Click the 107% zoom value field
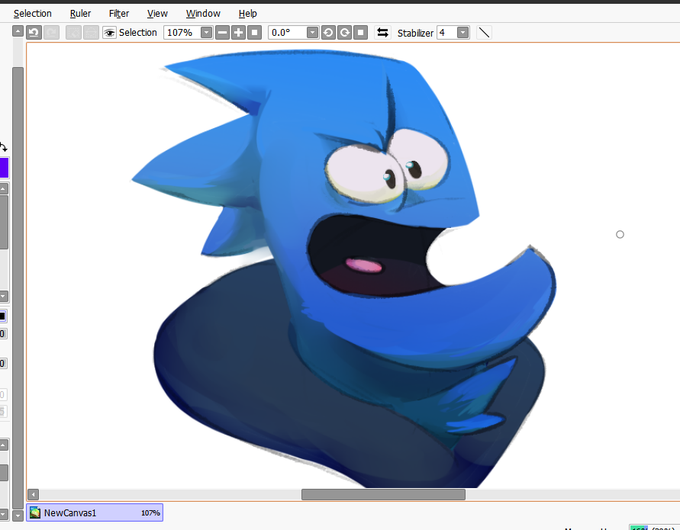Image resolution: width=680 pixels, height=530 pixels. coord(182,33)
